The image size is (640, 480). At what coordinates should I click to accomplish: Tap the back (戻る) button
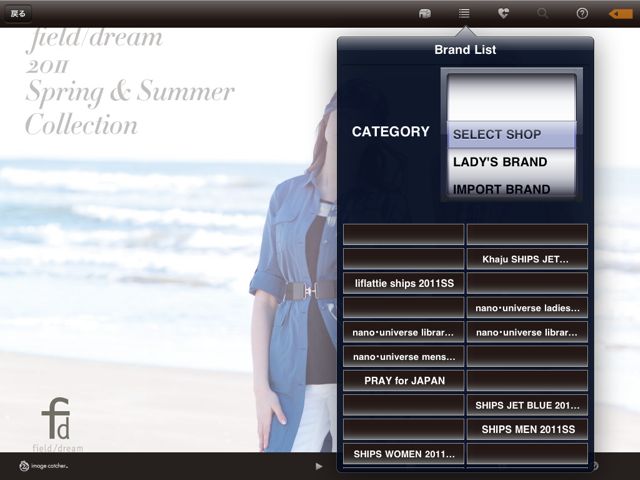point(18,14)
